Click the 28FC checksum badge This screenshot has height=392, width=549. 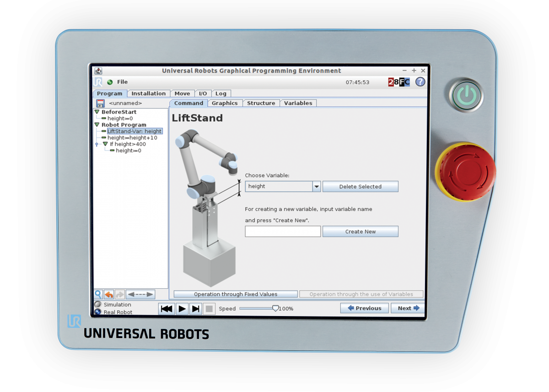[x=399, y=82]
